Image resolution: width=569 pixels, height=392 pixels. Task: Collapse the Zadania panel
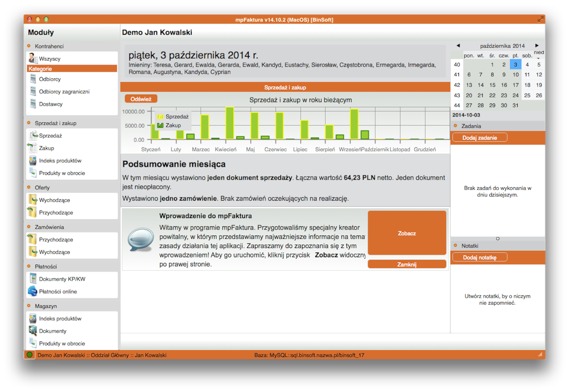click(x=455, y=126)
